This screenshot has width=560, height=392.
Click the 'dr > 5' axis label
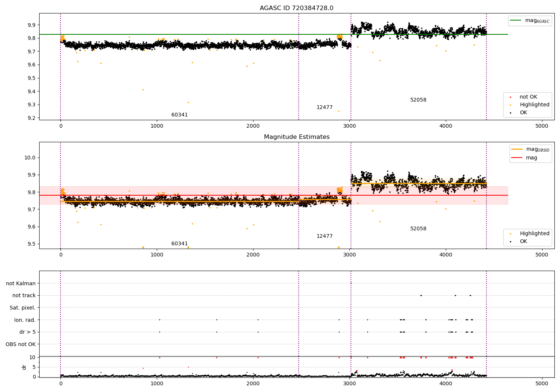click(x=28, y=332)
